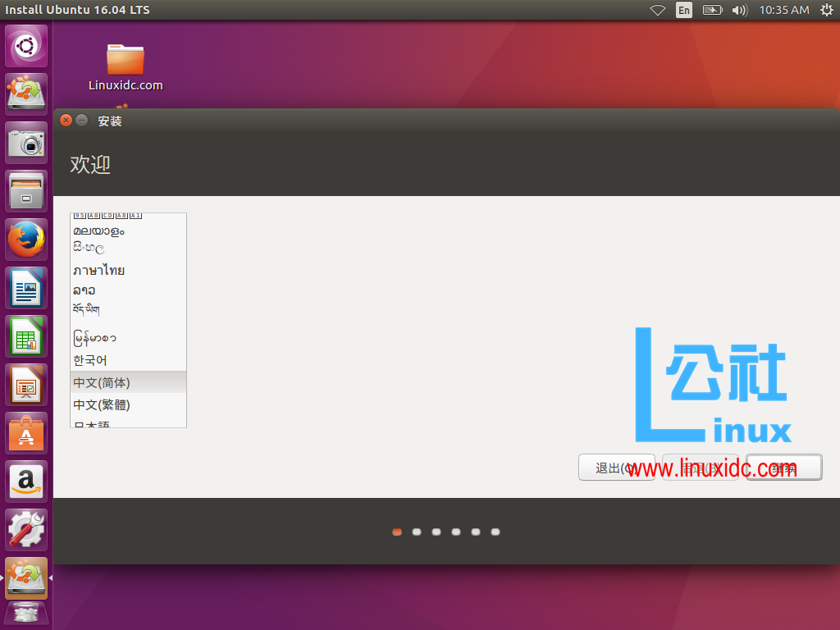Open Ubuntu Software from the launcher
Screen dimensions: 840x630
pos(25,433)
